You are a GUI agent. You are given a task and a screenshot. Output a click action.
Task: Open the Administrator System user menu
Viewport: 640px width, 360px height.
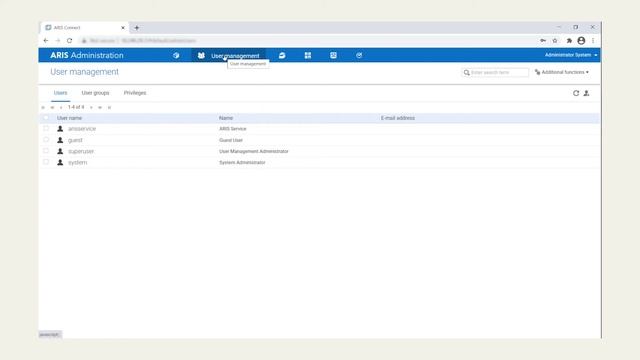571,55
